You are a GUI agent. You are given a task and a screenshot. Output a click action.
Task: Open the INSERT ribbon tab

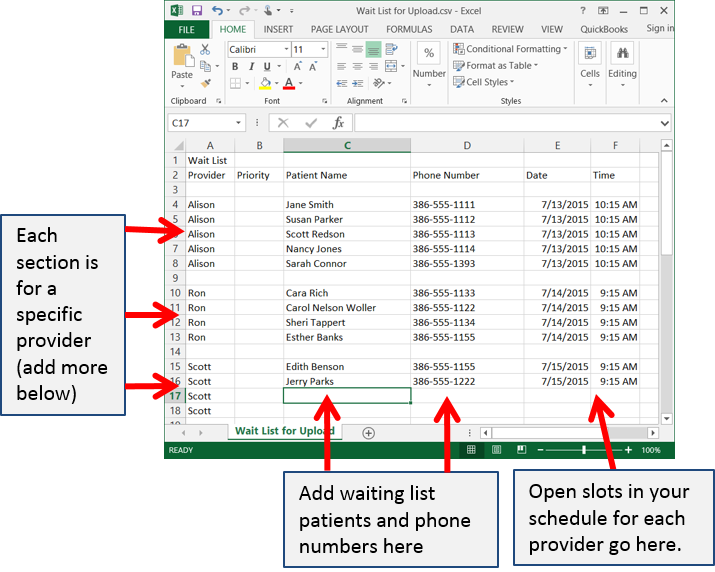tap(278, 30)
